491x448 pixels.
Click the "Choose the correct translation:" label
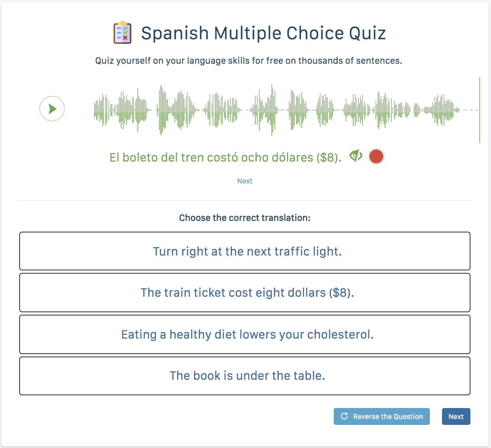point(245,218)
